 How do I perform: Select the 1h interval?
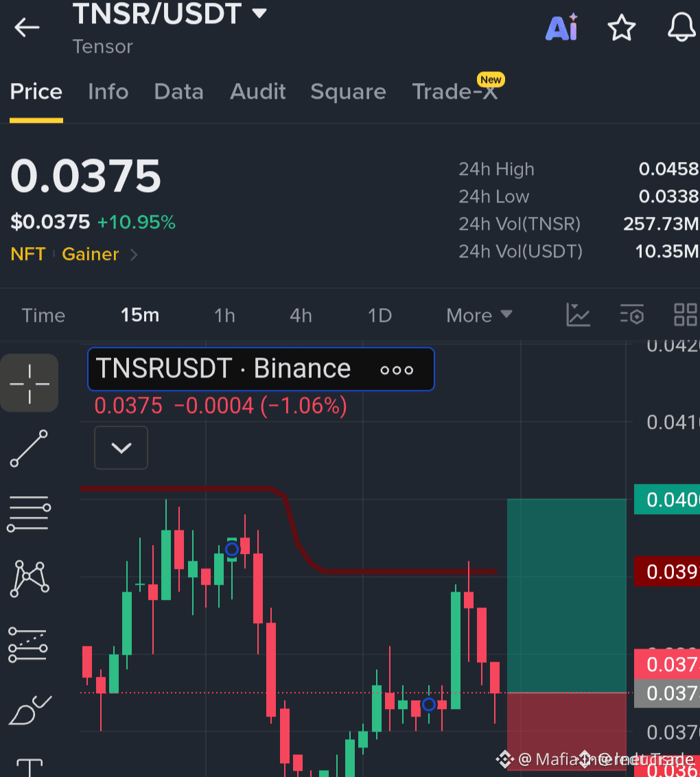coord(224,316)
